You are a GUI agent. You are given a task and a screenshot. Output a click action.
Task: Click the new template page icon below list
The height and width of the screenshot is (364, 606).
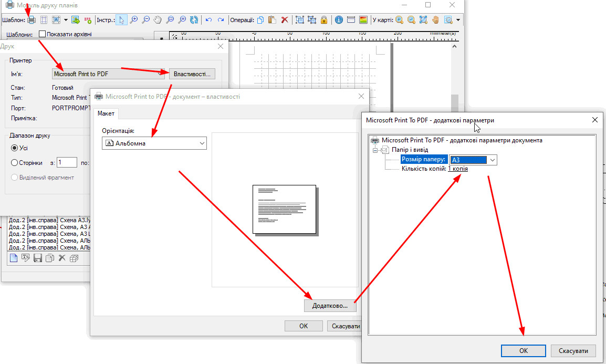click(x=14, y=258)
